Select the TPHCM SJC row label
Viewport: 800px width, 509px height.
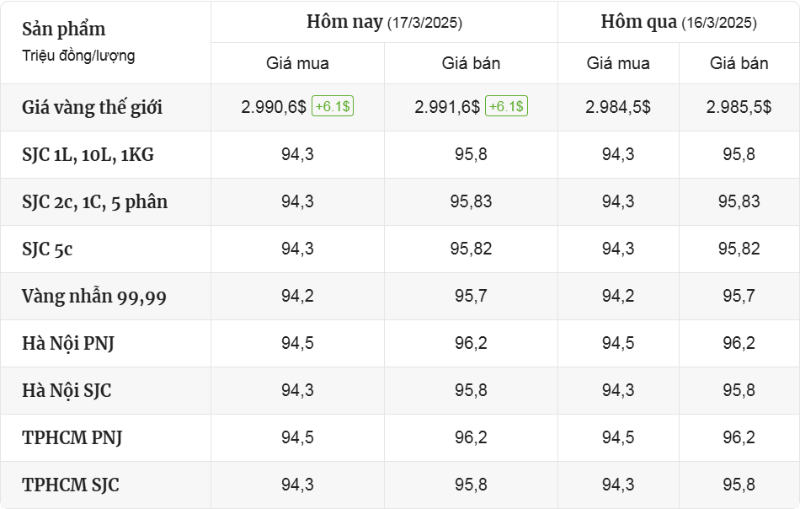(x=70, y=485)
